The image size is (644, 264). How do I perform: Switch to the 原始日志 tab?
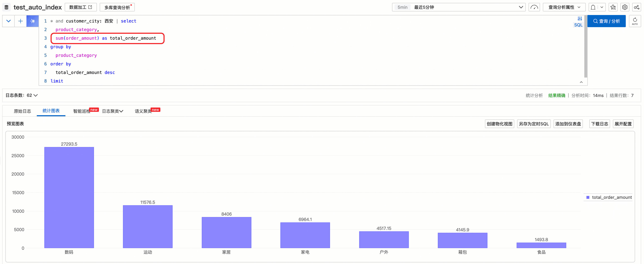click(x=23, y=111)
